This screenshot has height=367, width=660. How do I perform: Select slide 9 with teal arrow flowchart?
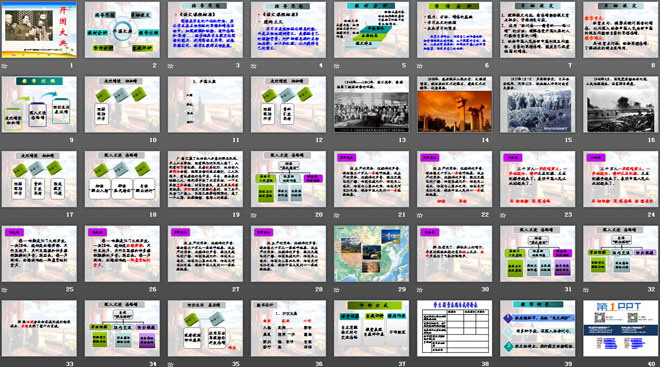(39, 104)
